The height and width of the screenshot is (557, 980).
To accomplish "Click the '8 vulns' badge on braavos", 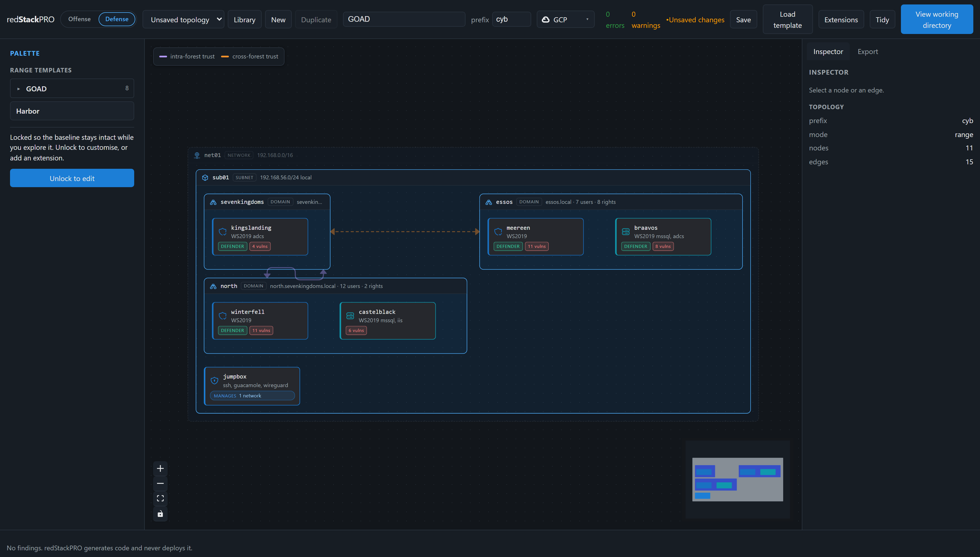I will coord(663,246).
